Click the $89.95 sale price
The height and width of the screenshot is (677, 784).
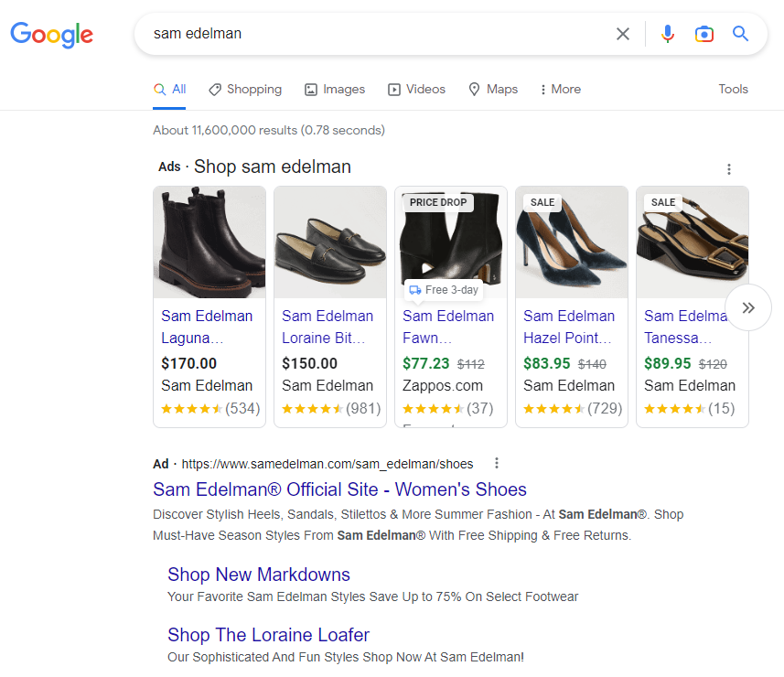668,363
